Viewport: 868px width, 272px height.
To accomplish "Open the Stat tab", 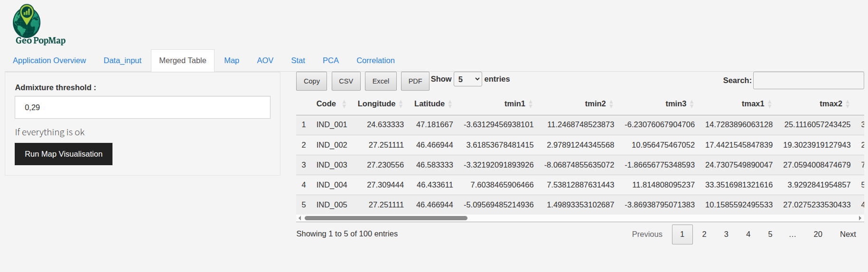I will [298, 60].
